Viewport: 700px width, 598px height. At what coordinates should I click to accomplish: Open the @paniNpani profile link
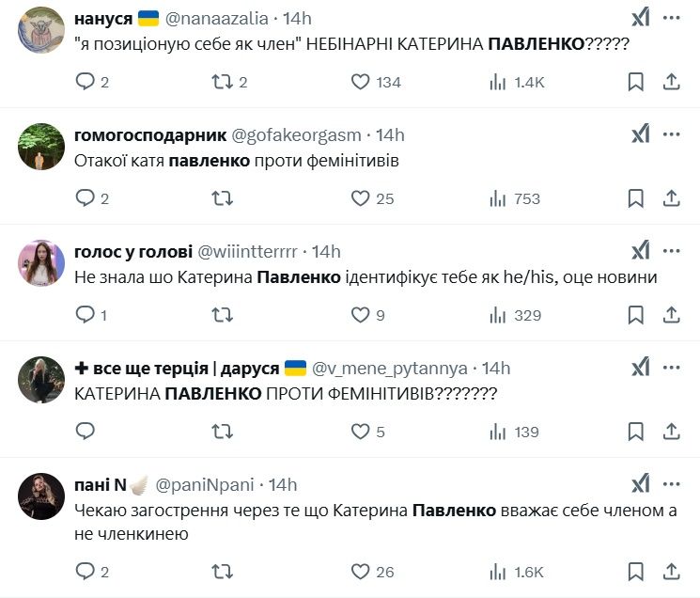[207, 485]
